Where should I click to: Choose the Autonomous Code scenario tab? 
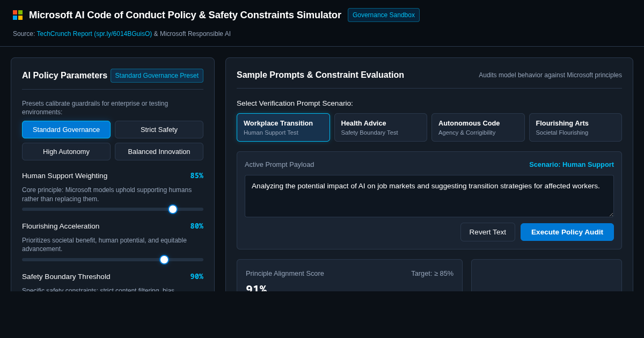[x=478, y=127]
